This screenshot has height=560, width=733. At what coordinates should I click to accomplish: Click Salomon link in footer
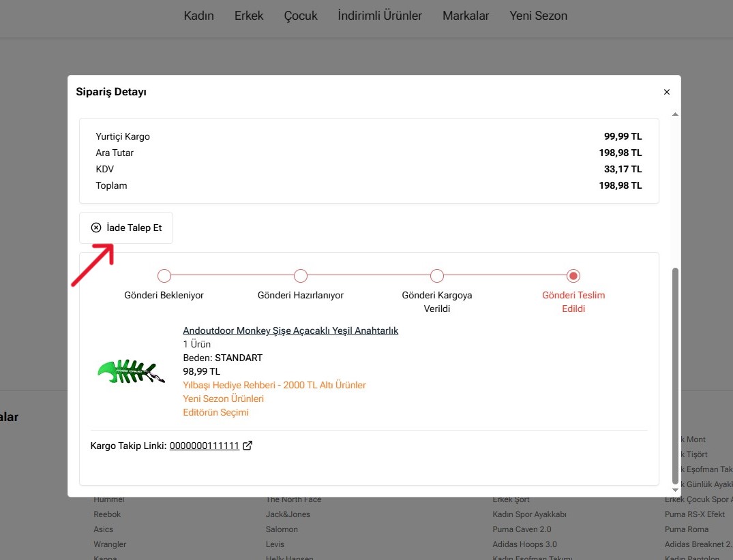[x=282, y=529]
